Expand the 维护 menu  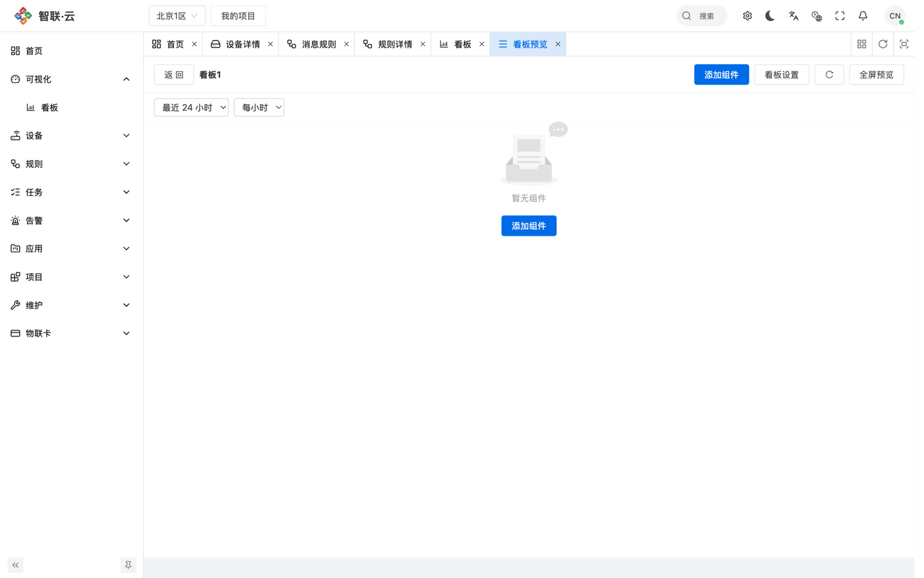(x=71, y=305)
